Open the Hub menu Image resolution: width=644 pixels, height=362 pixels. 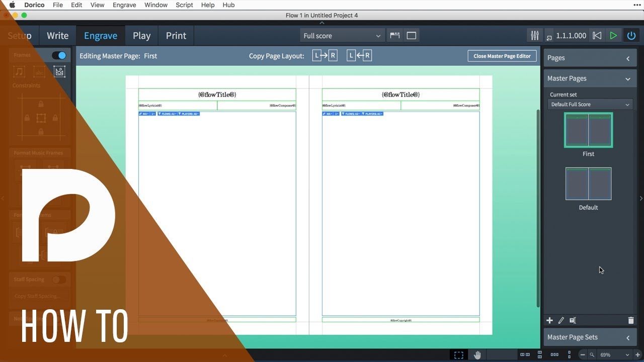pyautogui.click(x=228, y=5)
